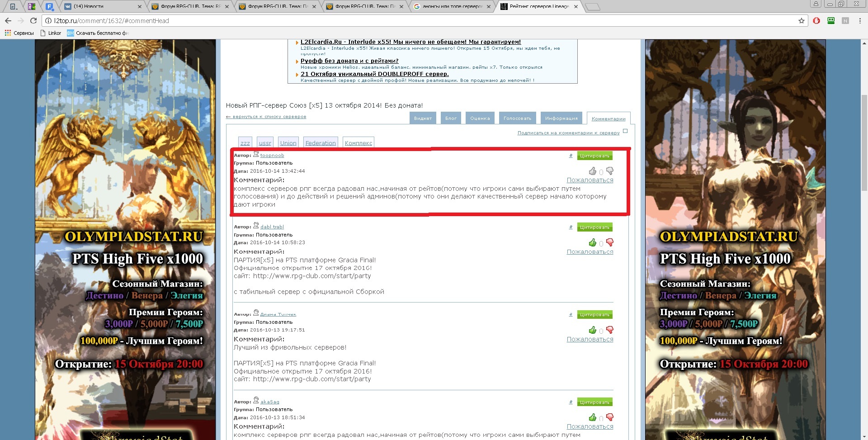Open the Сервисы apps shortcut in bookmarks bar
Viewport: 868px width, 440px height.
tap(19, 33)
